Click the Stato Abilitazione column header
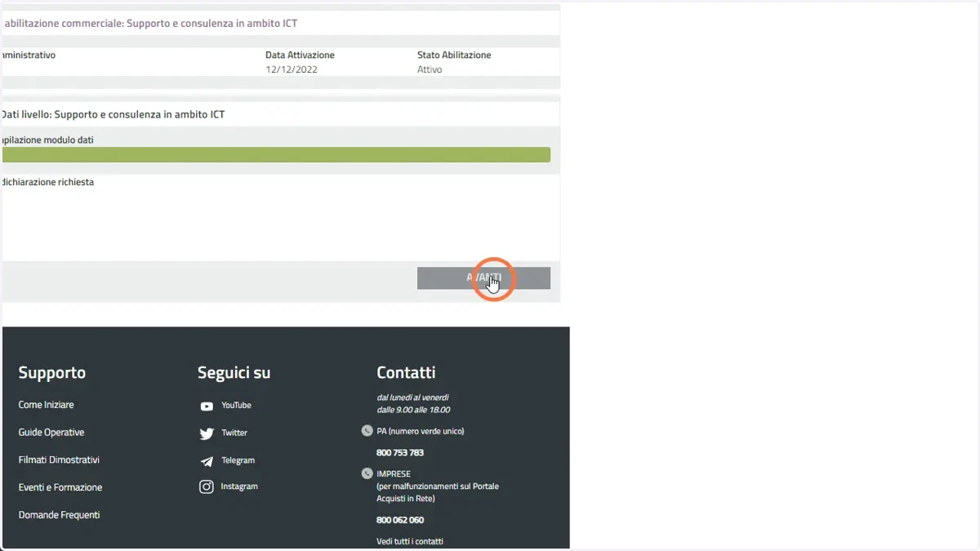 [x=454, y=56]
